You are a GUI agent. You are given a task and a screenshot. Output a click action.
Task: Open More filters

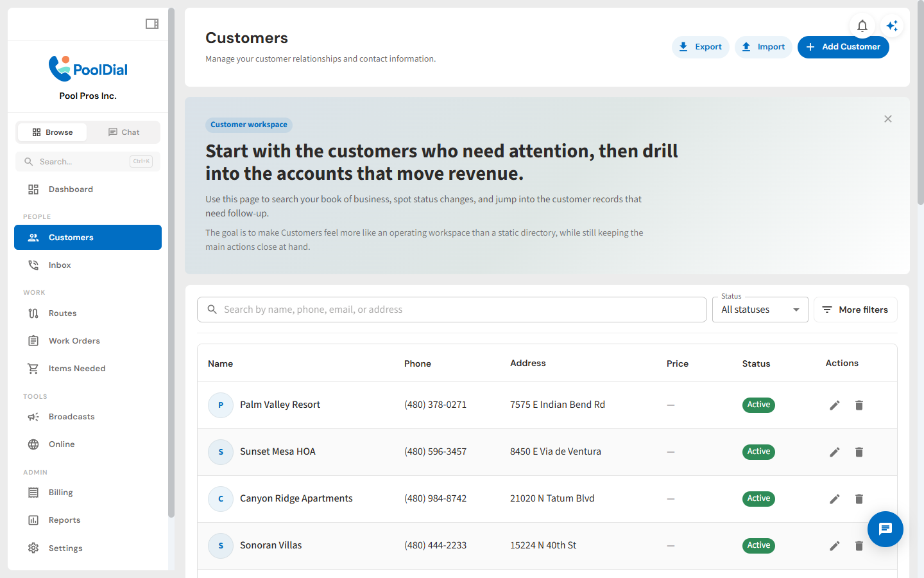pyautogui.click(x=855, y=310)
